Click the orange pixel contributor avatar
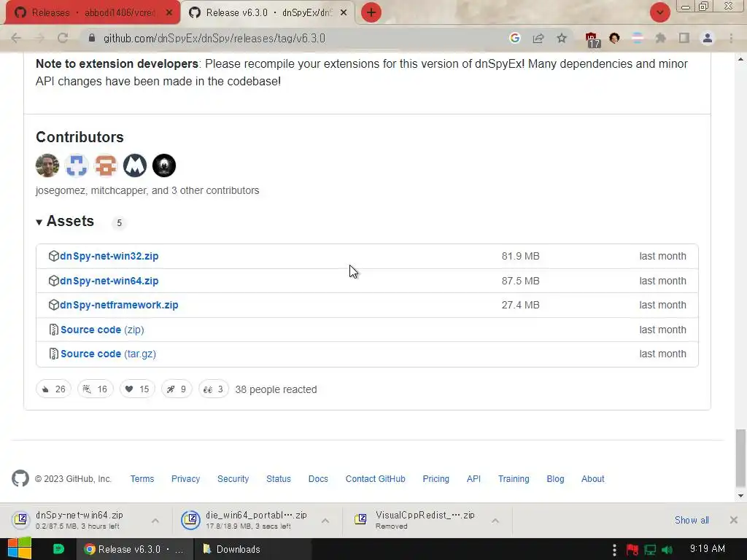 tap(105, 166)
